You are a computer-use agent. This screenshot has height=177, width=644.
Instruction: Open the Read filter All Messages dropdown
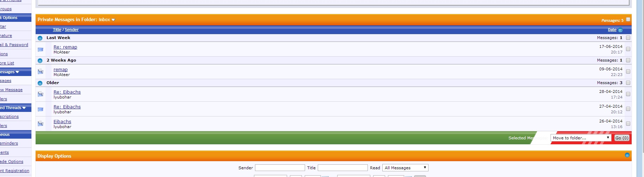coord(405,168)
